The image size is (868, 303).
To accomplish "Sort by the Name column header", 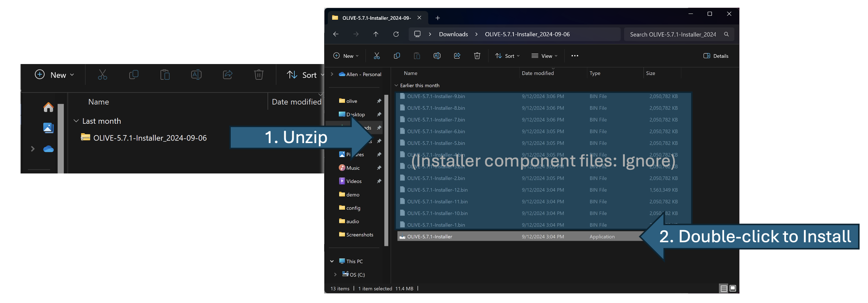I will [x=411, y=73].
